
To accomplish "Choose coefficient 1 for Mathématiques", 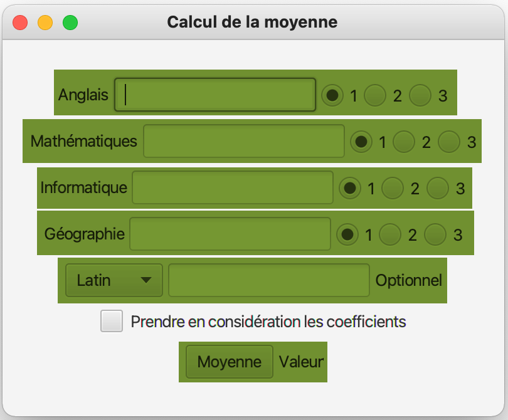I will [361, 141].
